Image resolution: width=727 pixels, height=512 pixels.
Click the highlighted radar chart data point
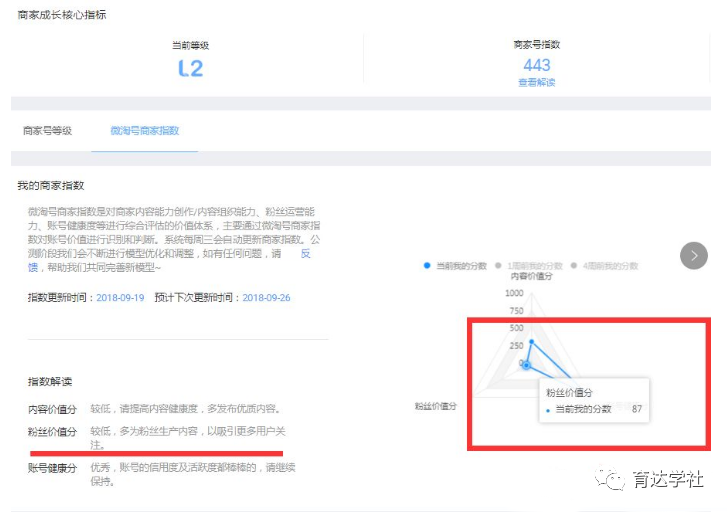point(526,366)
